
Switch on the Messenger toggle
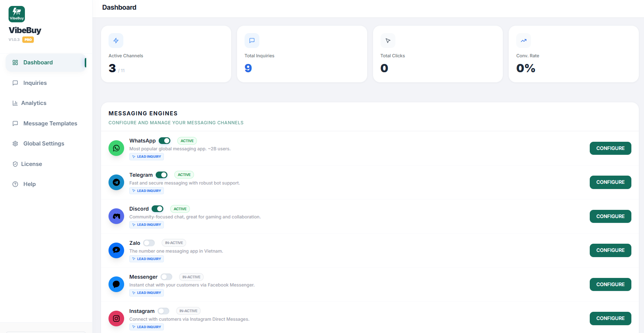tap(166, 277)
